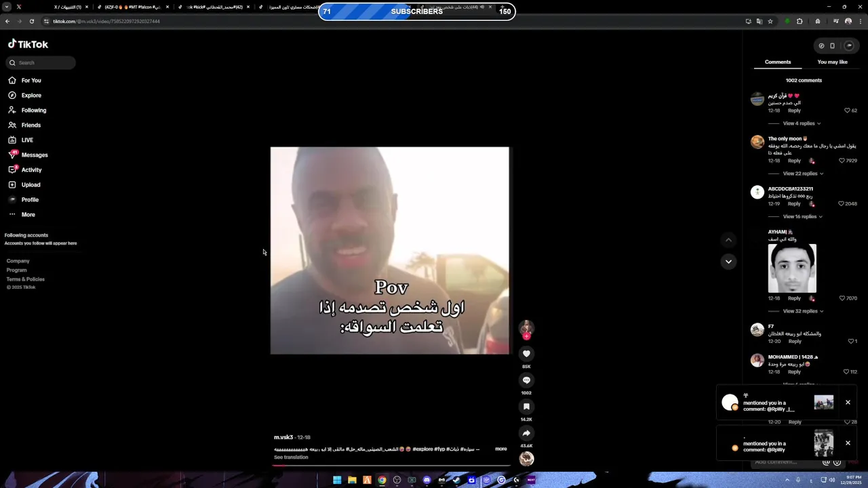The height and width of the screenshot is (488, 868).
Task: Dismiss upper mention notification
Action: click(848, 403)
